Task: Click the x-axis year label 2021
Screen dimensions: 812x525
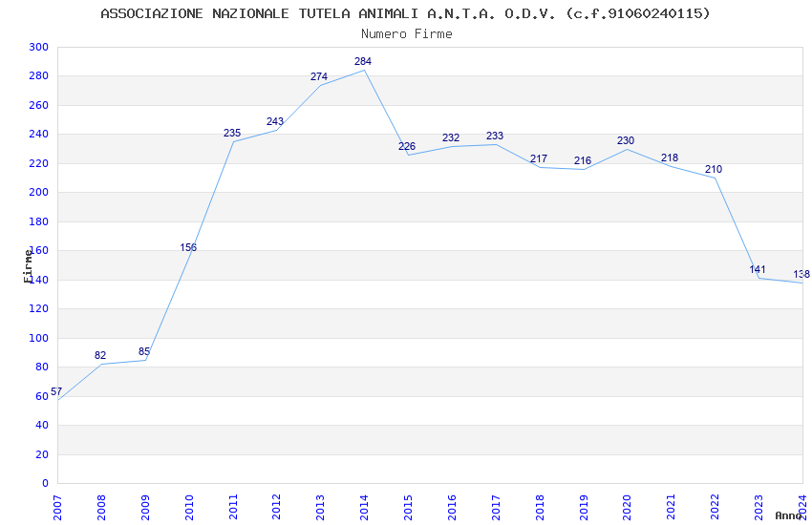Action: (x=672, y=508)
